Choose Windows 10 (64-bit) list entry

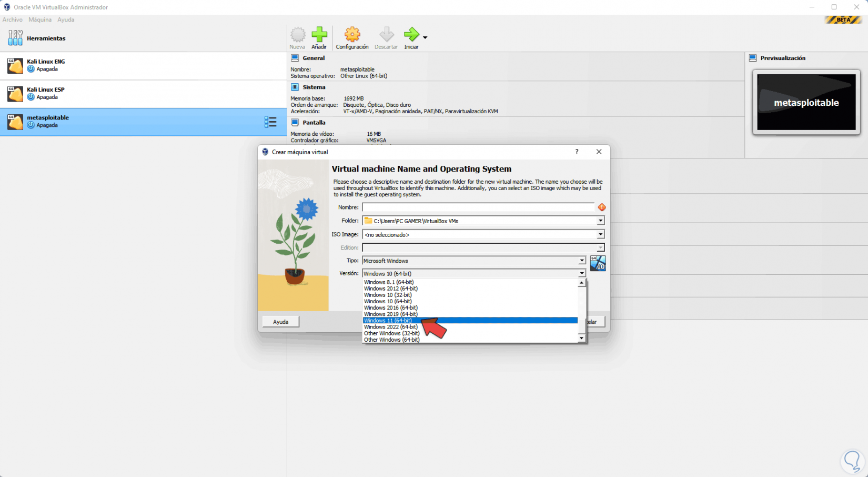click(470, 301)
